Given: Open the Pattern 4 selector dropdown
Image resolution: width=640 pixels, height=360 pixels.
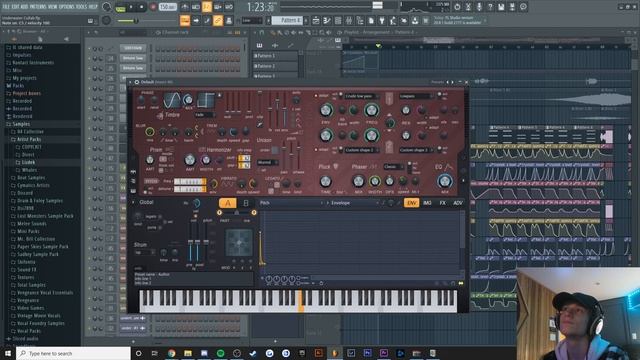Looking at the screenshot, I should tap(287, 20).
